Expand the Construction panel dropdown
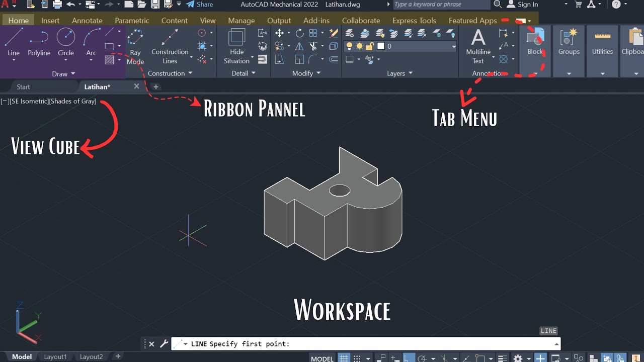Viewport: 644px width, 362px height. [170, 73]
